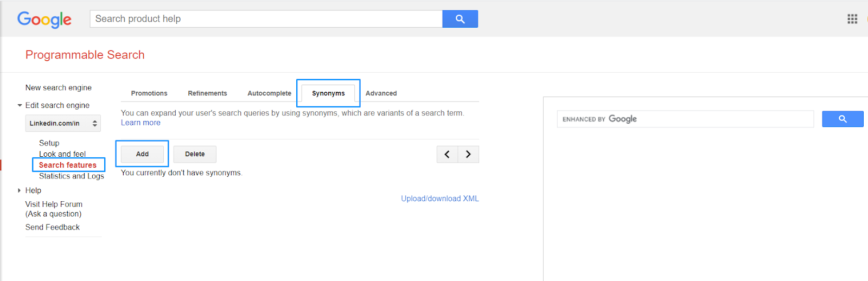Expand the Help section

(20, 190)
